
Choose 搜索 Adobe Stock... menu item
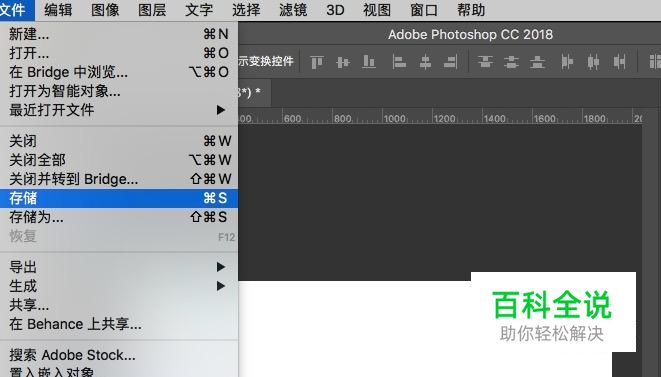[x=119, y=355]
